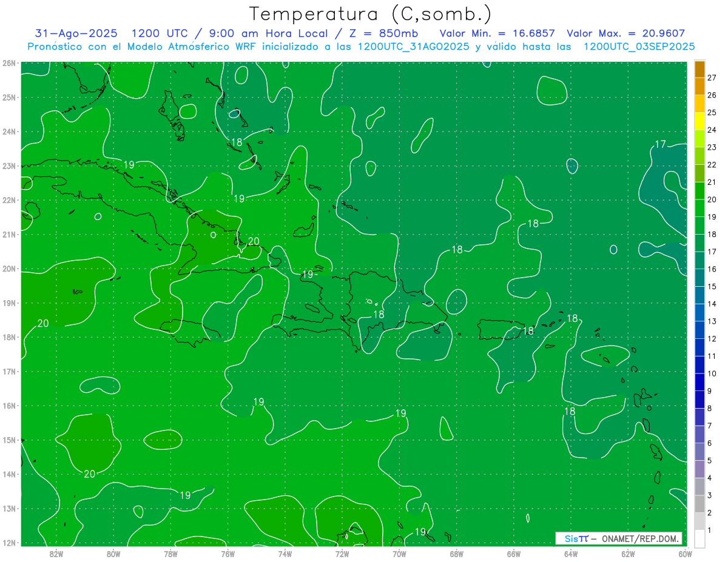
Task: Click the orange color-scale swatch above label 26
Action: [699, 86]
